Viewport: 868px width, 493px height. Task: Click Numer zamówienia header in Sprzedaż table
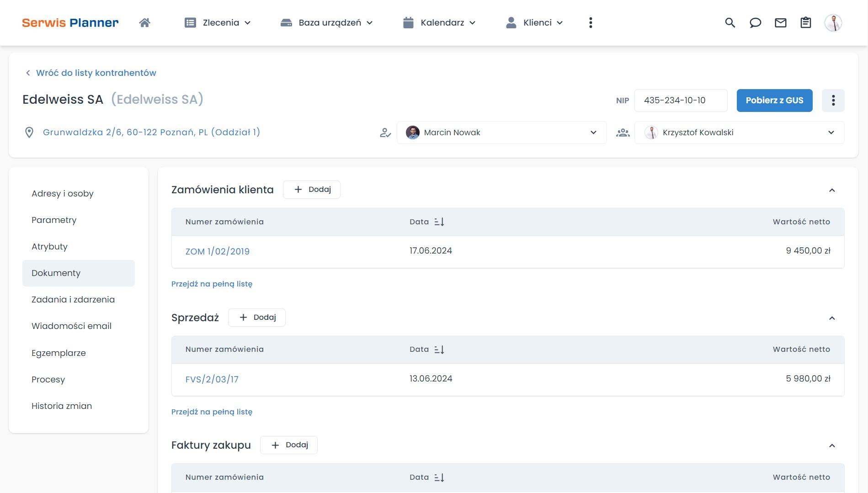click(x=224, y=350)
